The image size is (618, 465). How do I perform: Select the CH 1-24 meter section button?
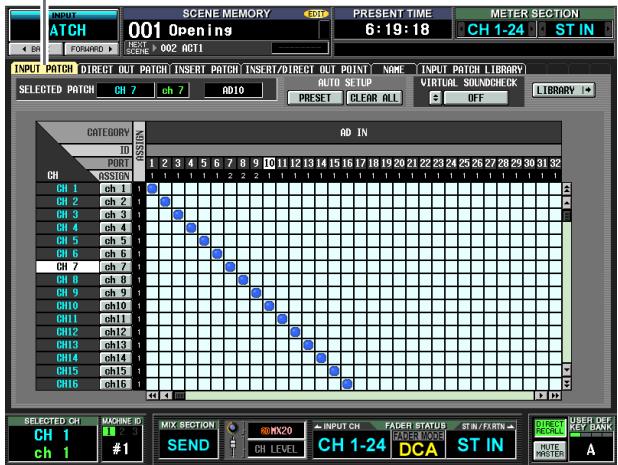click(x=496, y=30)
